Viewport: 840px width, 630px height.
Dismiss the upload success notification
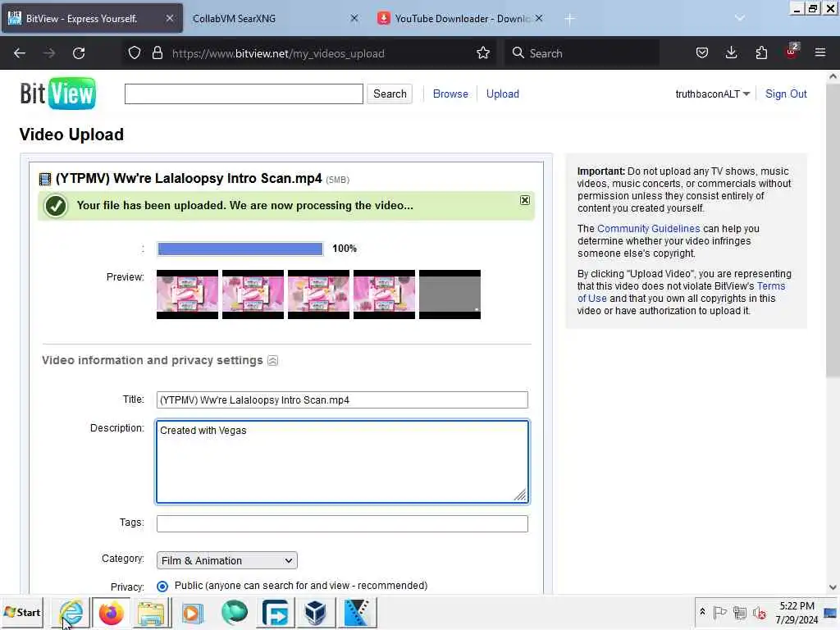click(524, 200)
